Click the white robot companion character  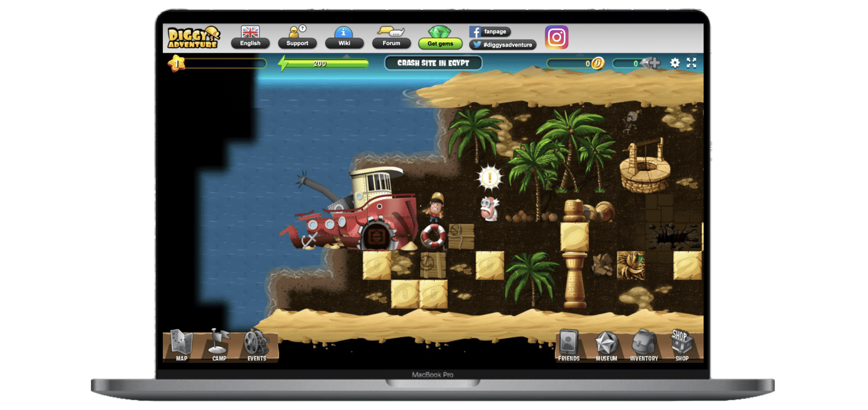pyautogui.click(x=489, y=209)
